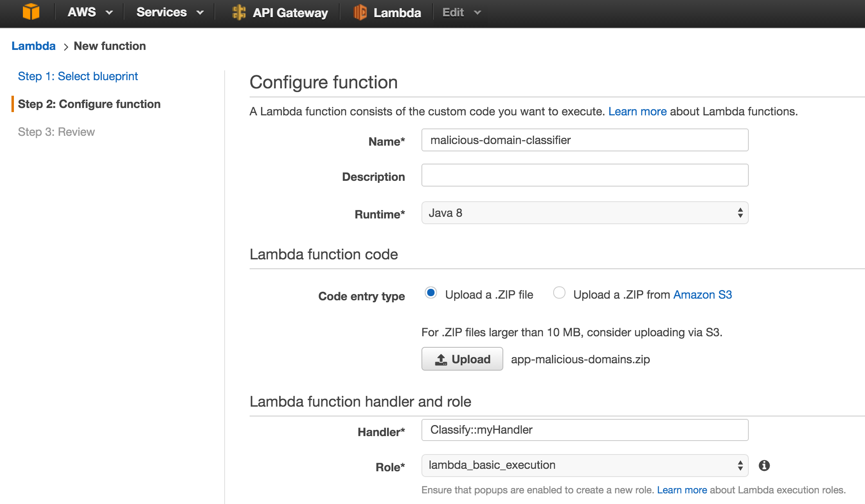Go to Step 1: Select blueprint

[x=78, y=76]
